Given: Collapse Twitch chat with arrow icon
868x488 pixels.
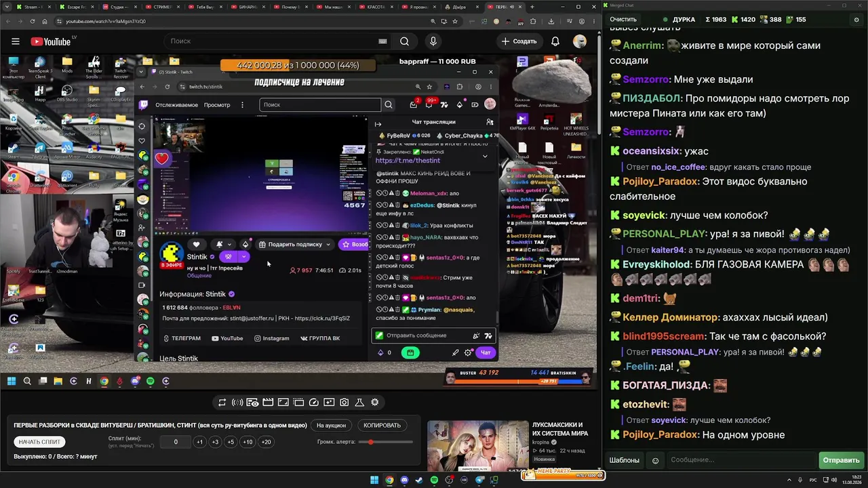Looking at the screenshot, I should [378, 124].
